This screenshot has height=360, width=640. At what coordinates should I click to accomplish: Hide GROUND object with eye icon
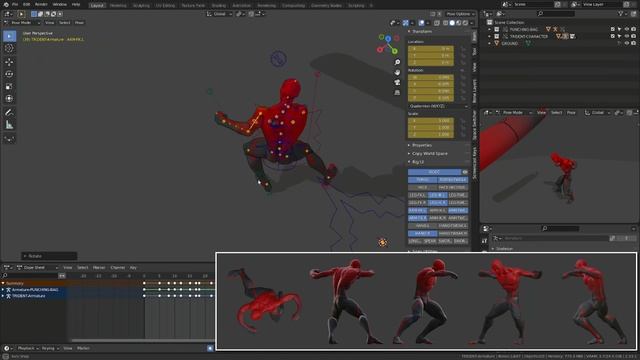627,43
